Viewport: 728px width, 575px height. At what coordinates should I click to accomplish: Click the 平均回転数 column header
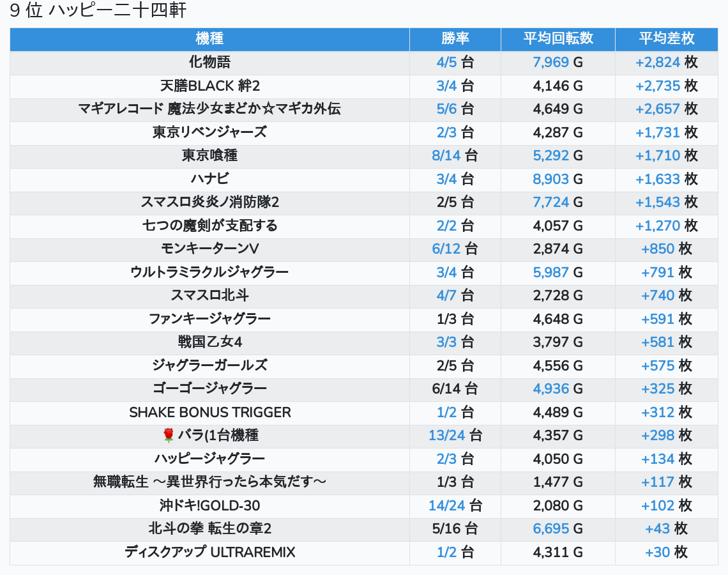tap(558, 38)
